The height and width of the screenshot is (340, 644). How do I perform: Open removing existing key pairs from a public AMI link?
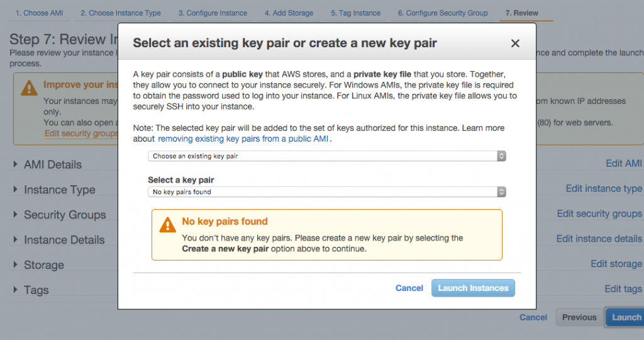[x=243, y=139]
